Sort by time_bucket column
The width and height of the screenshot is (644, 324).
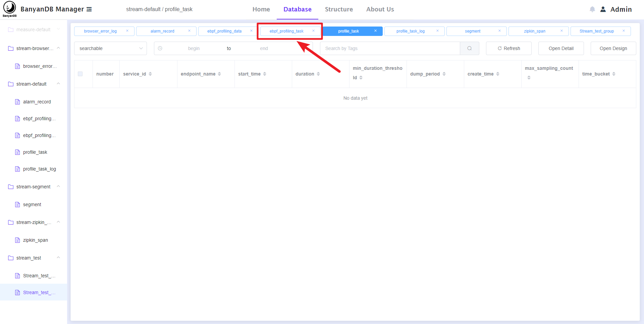[x=614, y=74]
